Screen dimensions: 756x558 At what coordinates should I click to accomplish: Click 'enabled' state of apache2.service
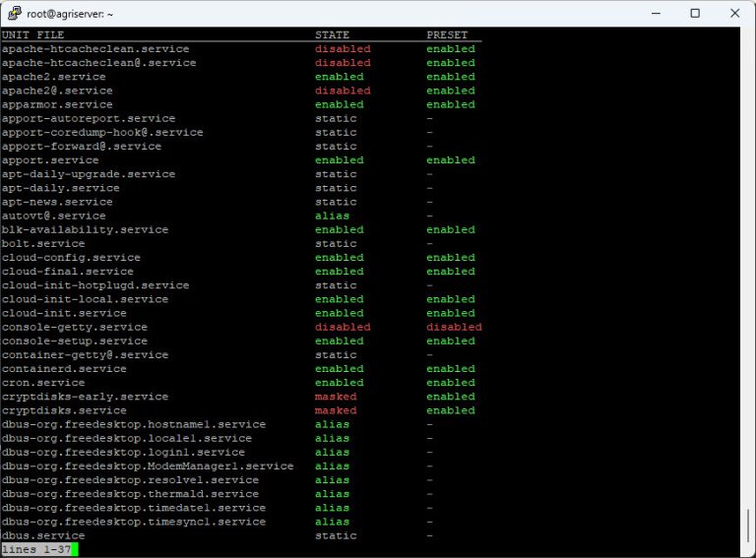(x=340, y=77)
